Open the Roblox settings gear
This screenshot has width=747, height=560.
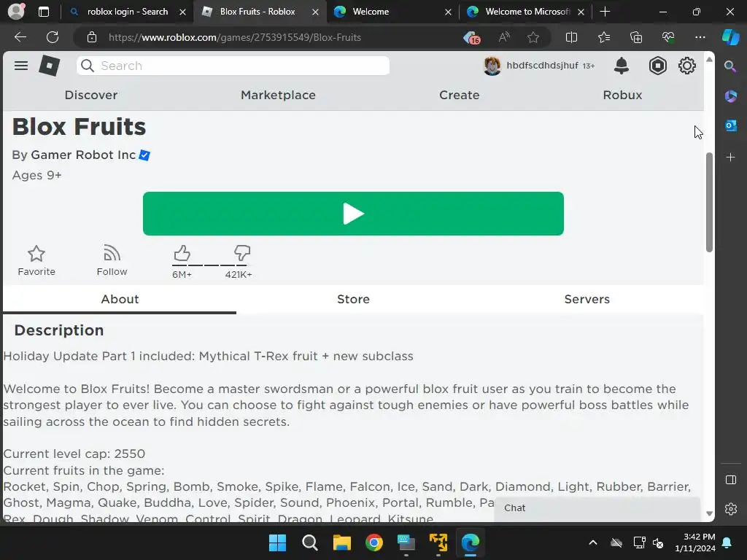pyautogui.click(x=687, y=66)
